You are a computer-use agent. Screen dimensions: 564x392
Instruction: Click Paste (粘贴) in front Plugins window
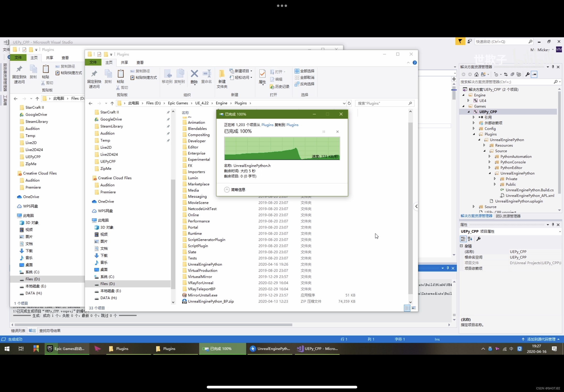point(120,76)
